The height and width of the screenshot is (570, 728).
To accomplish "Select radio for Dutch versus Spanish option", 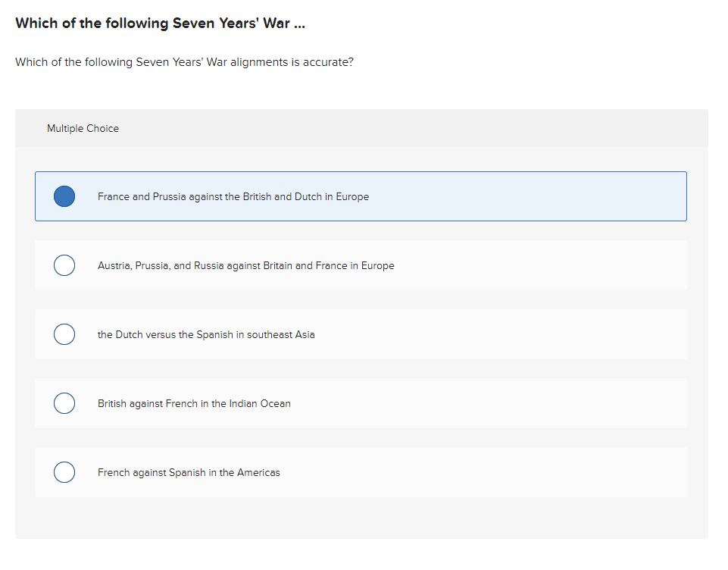I will point(64,334).
